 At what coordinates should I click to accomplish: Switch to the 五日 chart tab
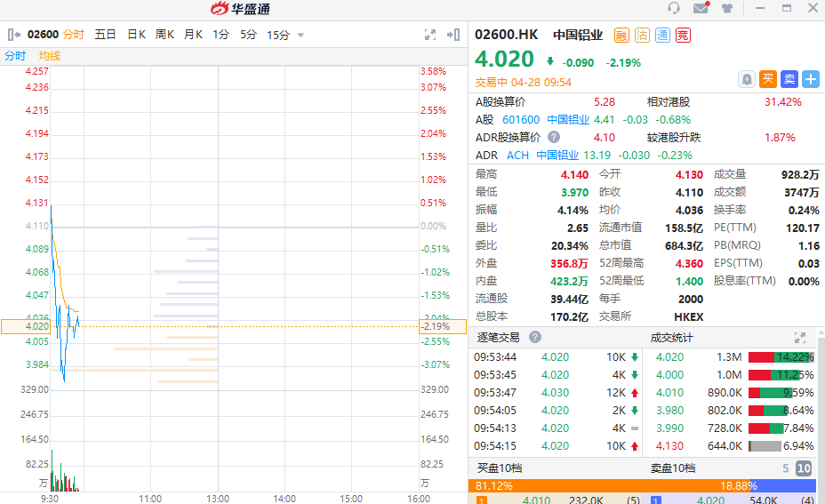click(x=105, y=35)
